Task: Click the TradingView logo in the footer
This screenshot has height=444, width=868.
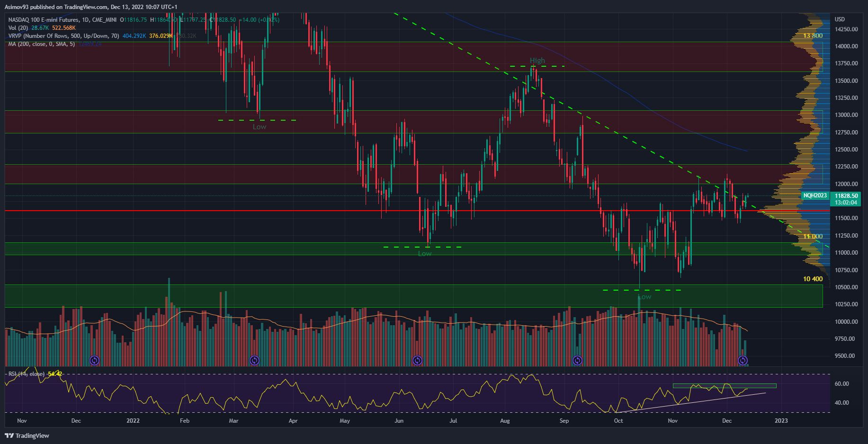Action: (x=27, y=435)
